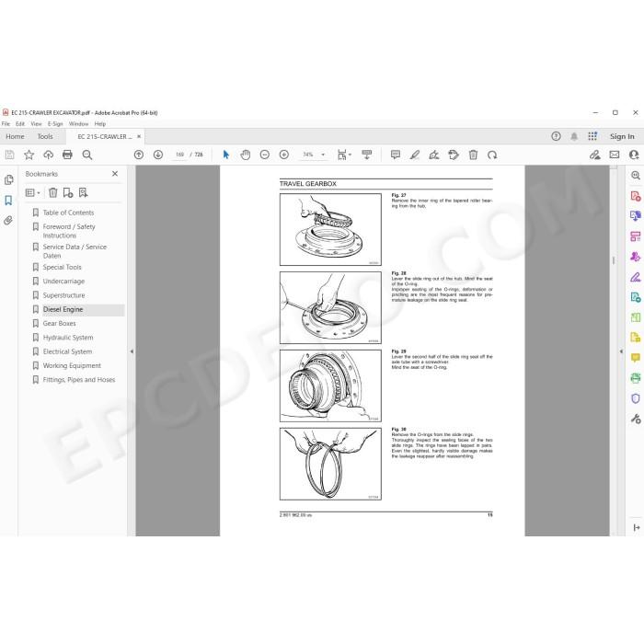
Task: Open the Edit menu
Action: click(20, 123)
